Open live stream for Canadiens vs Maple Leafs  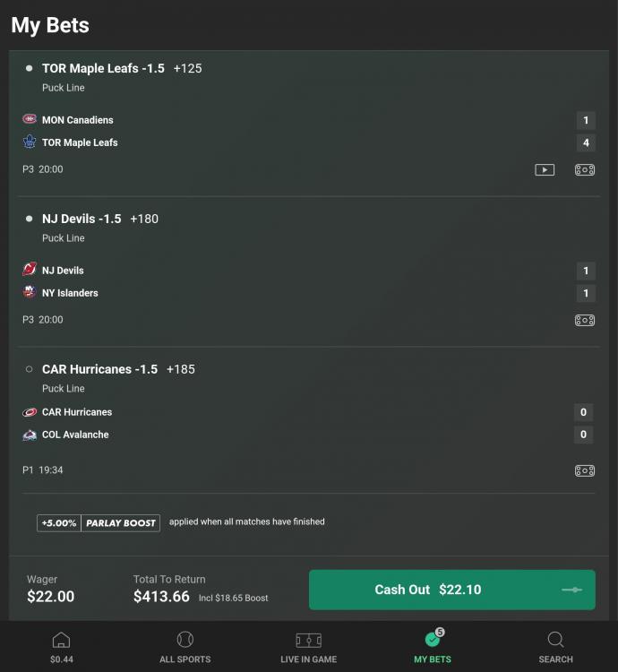[x=545, y=169]
